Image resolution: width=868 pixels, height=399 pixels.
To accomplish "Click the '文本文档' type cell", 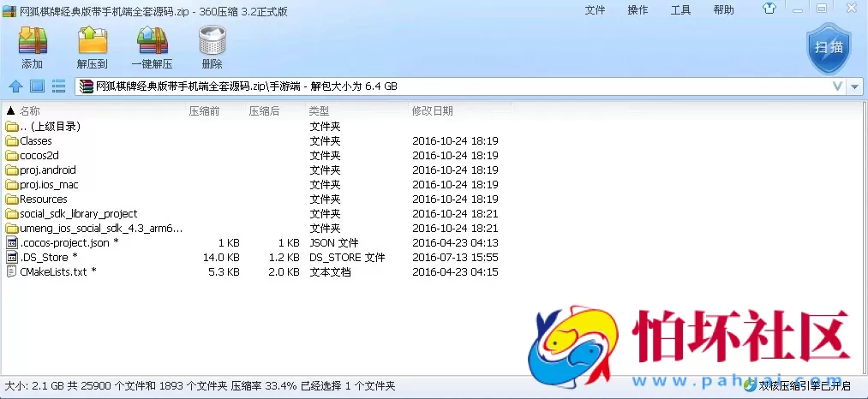I will [330, 271].
